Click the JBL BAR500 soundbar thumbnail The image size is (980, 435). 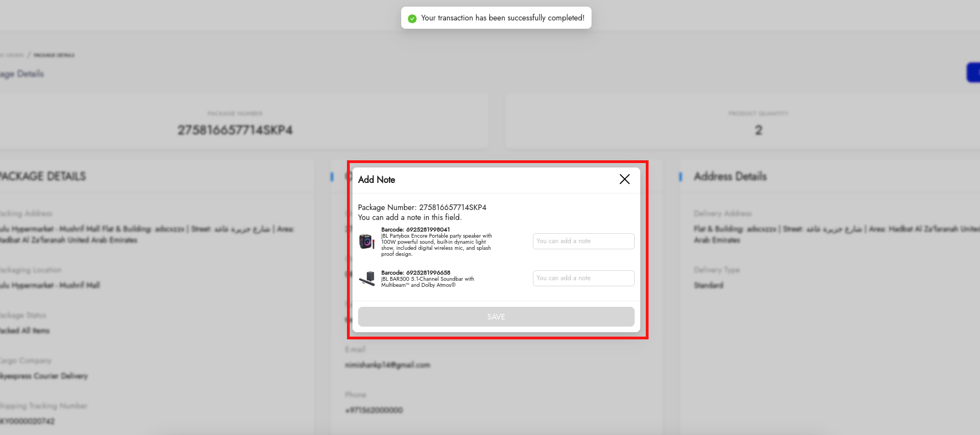tap(366, 279)
